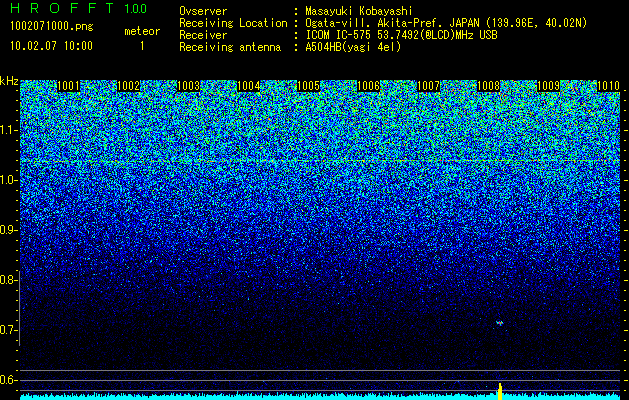Click the 0.6 kHz axis label
Screen dimensions: 629x400
click(8, 380)
